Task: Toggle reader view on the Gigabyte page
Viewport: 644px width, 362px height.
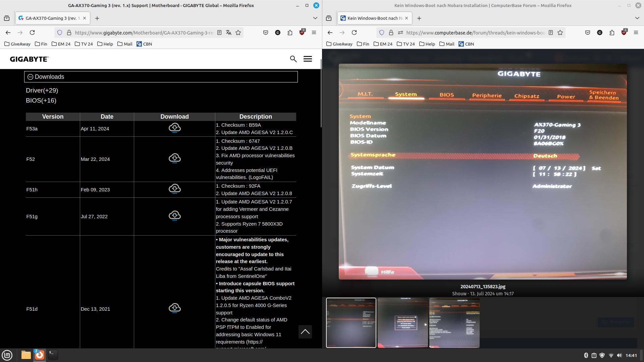Action: click(219, 33)
